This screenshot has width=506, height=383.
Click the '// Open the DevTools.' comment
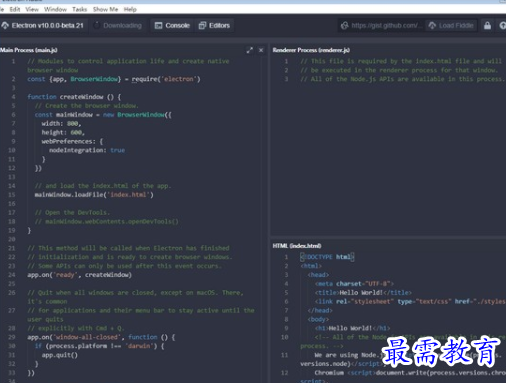72,212
